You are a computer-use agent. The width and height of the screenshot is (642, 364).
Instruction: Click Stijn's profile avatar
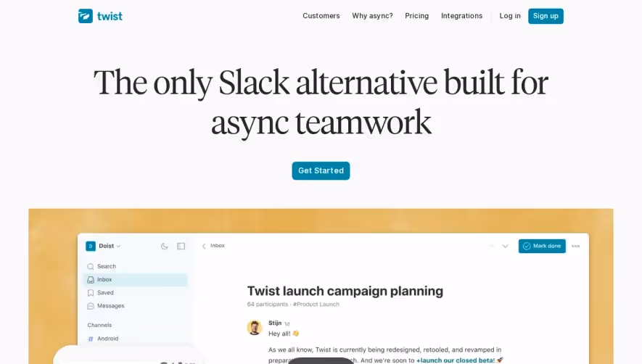pos(255,328)
